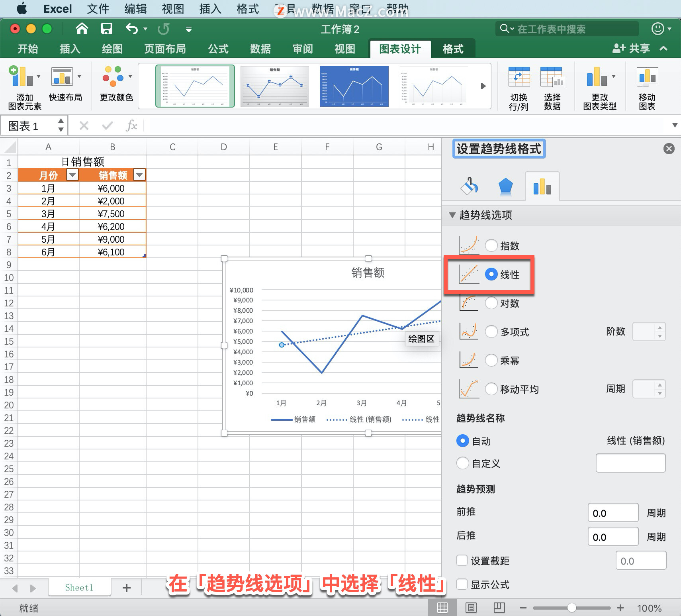
Task: Open the Undo history dropdown arrow
Action: 145,29
